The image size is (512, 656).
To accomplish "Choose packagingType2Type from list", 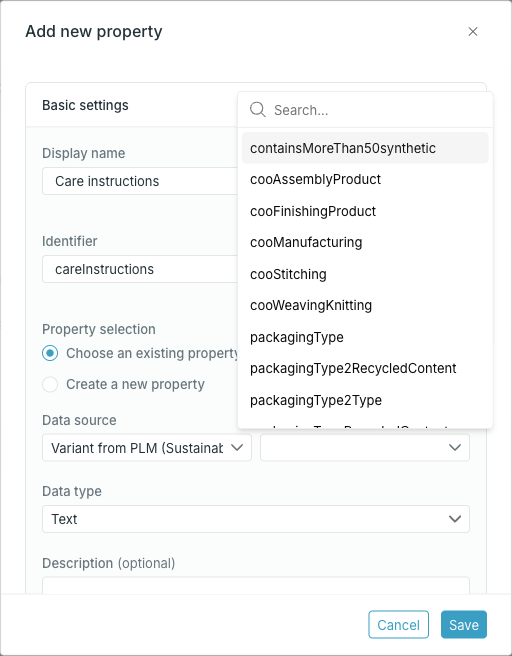I will 365,400.
